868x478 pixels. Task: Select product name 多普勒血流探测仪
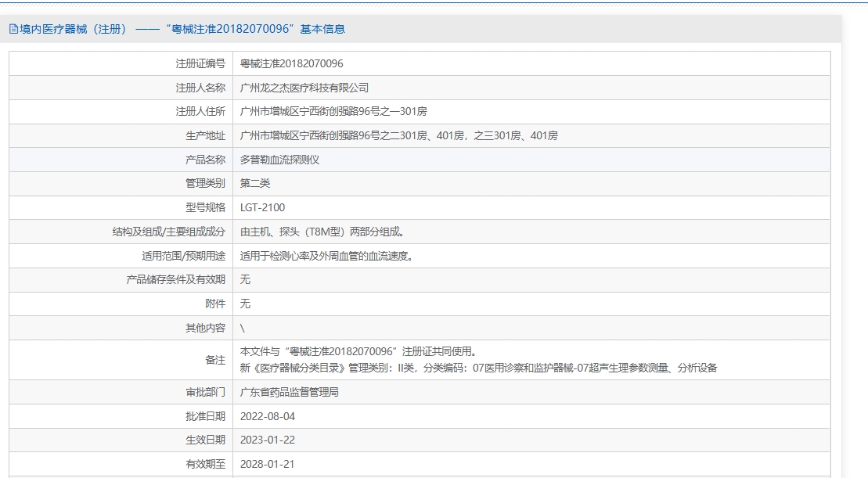point(279,160)
